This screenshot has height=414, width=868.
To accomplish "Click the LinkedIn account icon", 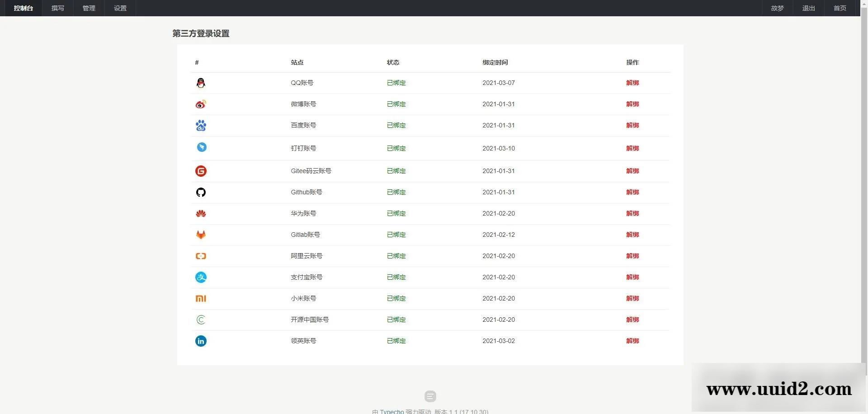I will pyautogui.click(x=201, y=341).
